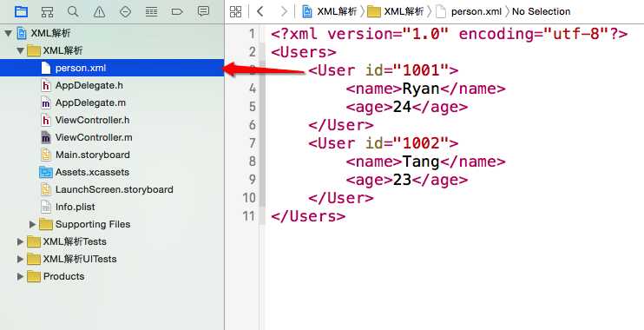Image resolution: width=644 pixels, height=330 pixels.
Task: Click the </User> tag on line 6
Action: coord(341,125)
